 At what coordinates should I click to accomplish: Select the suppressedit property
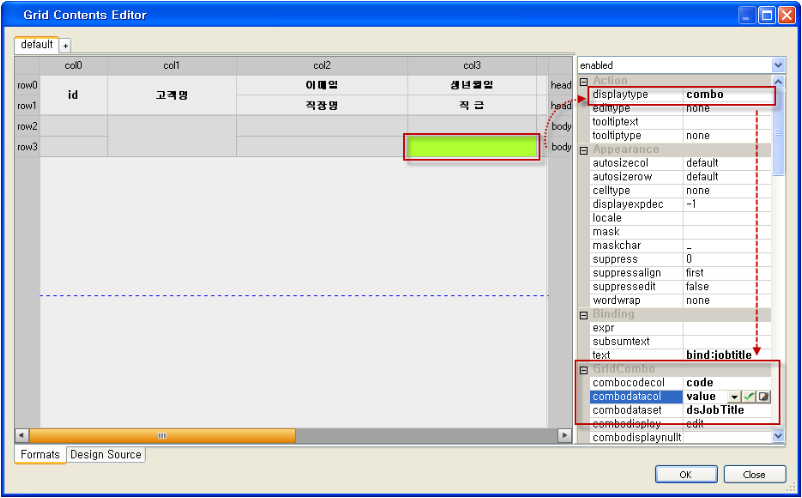click(x=680, y=287)
